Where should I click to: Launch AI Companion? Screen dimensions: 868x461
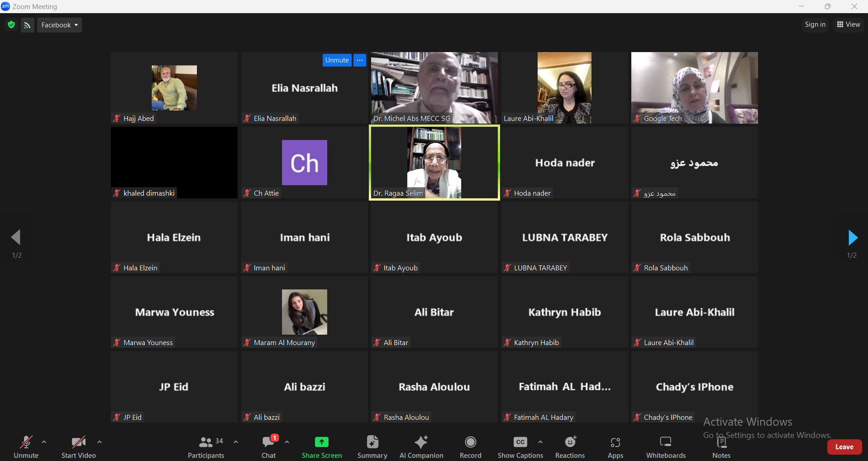[x=421, y=447]
